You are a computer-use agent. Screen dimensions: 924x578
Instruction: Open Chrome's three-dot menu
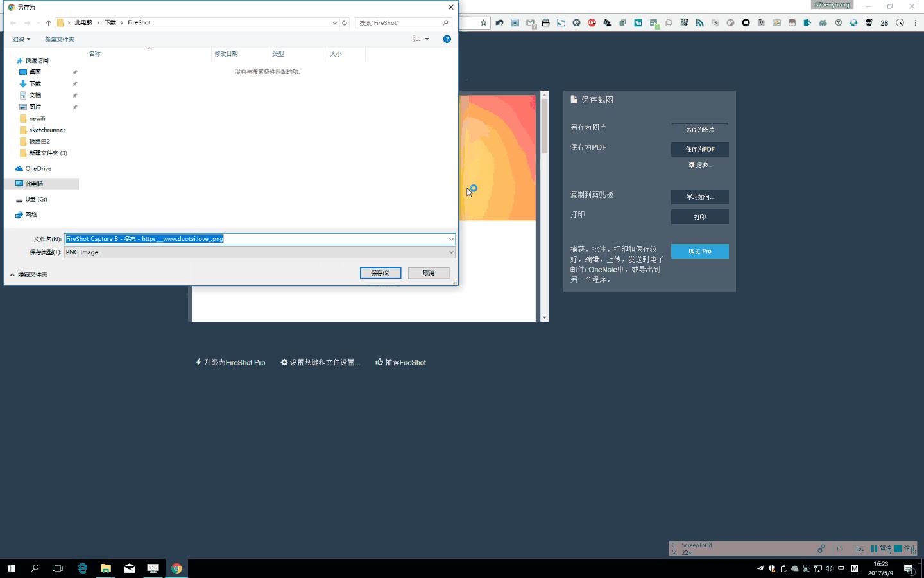click(x=916, y=22)
